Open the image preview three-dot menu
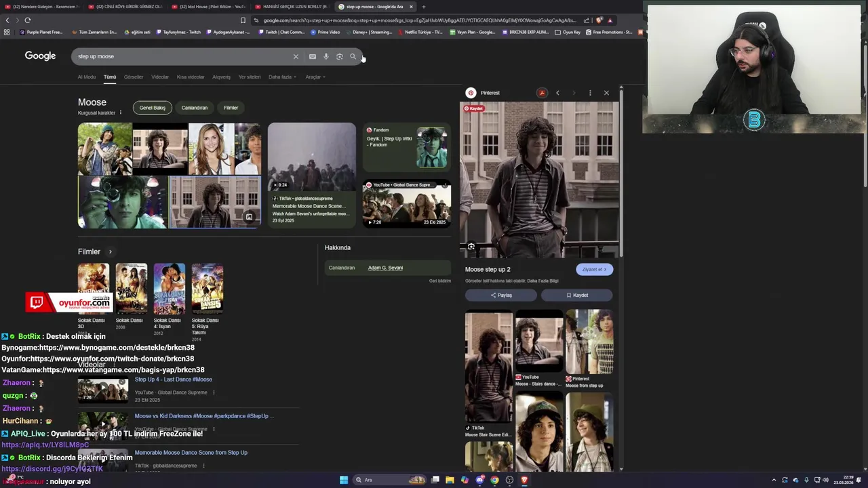The height and width of the screenshot is (488, 868). click(590, 93)
